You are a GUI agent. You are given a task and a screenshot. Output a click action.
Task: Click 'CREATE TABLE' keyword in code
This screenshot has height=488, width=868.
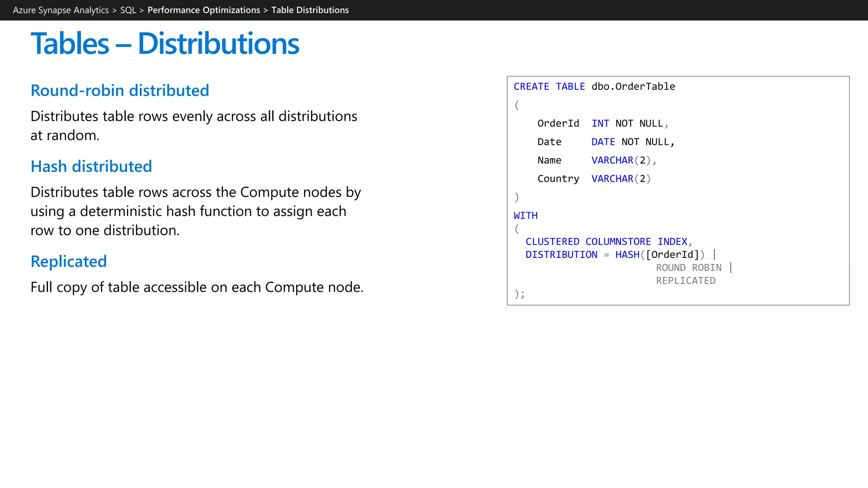[549, 86]
